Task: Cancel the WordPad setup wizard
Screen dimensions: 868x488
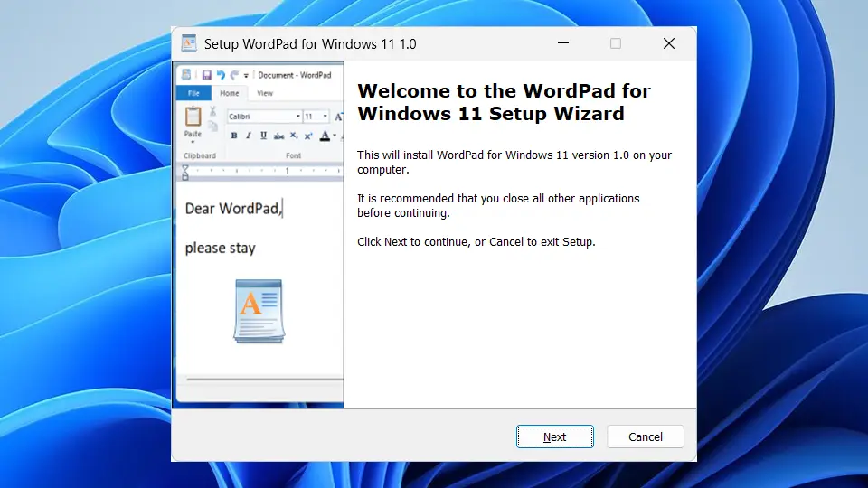Action: pyautogui.click(x=645, y=436)
